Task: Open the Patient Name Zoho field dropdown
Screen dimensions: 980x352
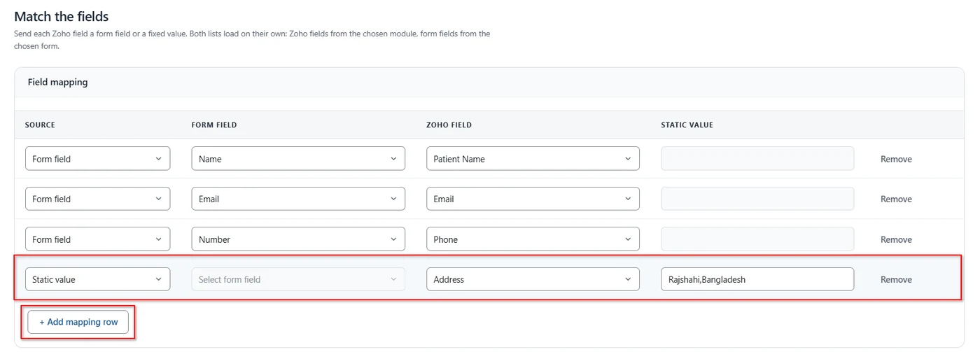Action: pos(533,159)
